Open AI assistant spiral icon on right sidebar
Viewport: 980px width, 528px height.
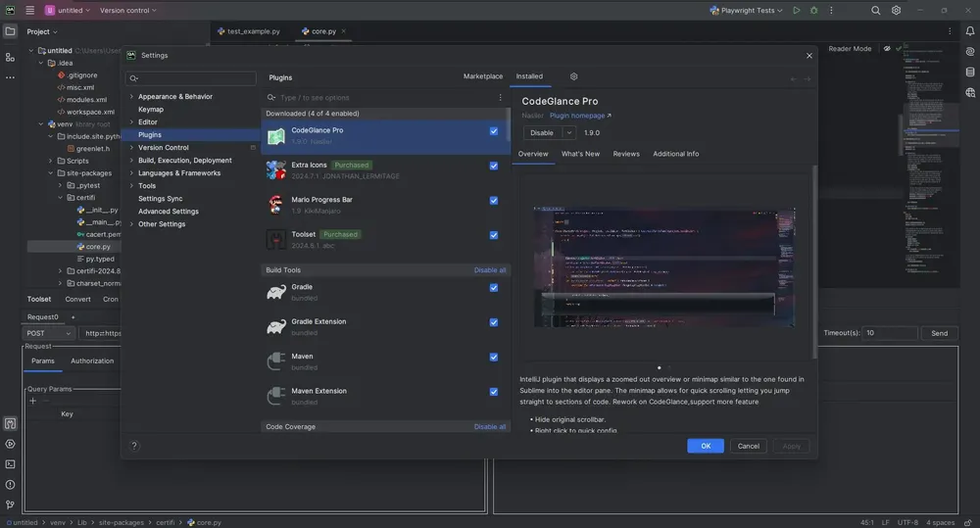(x=970, y=52)
